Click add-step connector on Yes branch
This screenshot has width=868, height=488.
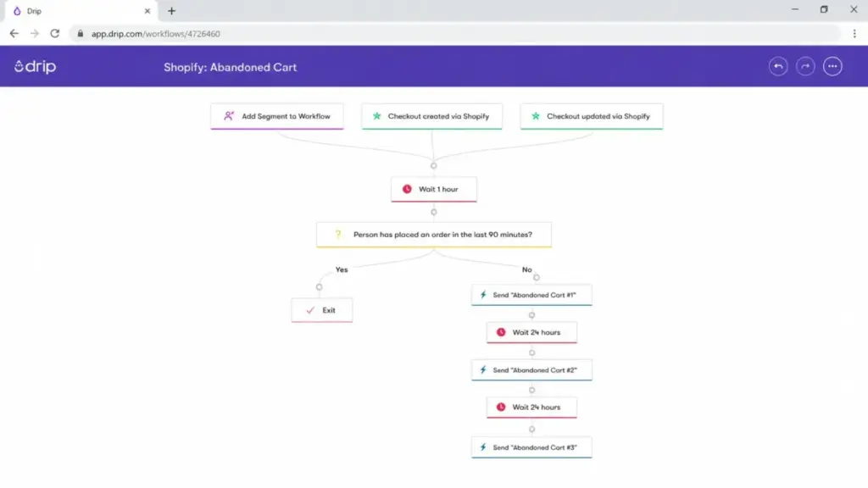point(320,287)
